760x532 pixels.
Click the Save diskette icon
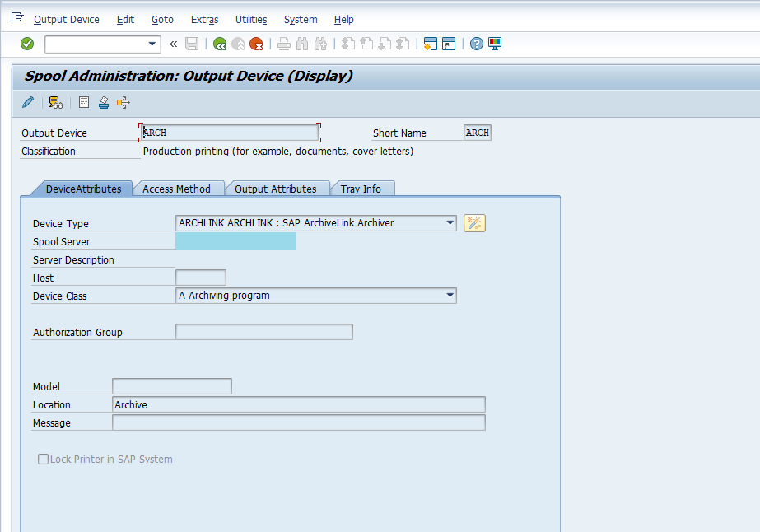(192, 44)
